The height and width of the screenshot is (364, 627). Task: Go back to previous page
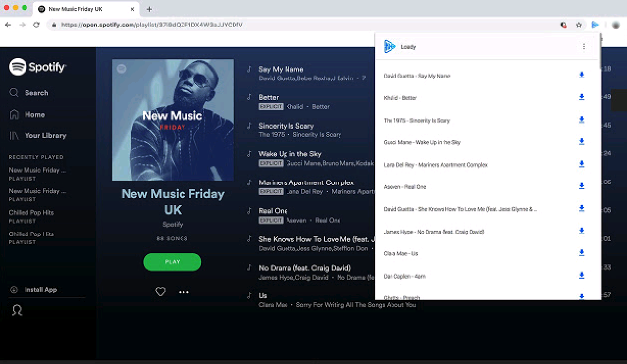click(x=8, y=25)
